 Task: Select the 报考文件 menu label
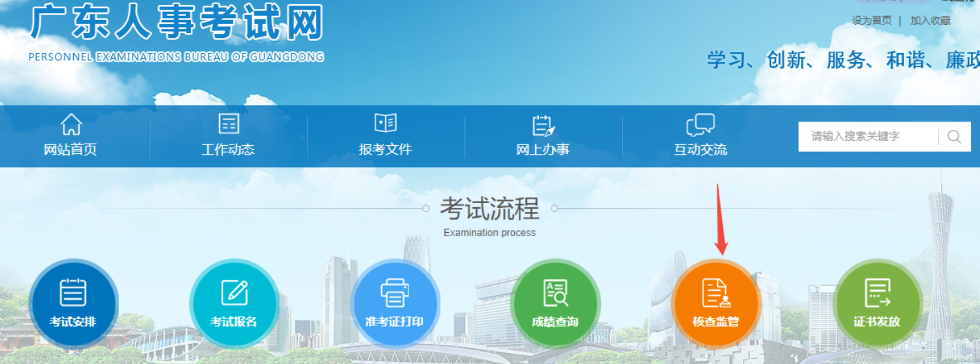385,150
